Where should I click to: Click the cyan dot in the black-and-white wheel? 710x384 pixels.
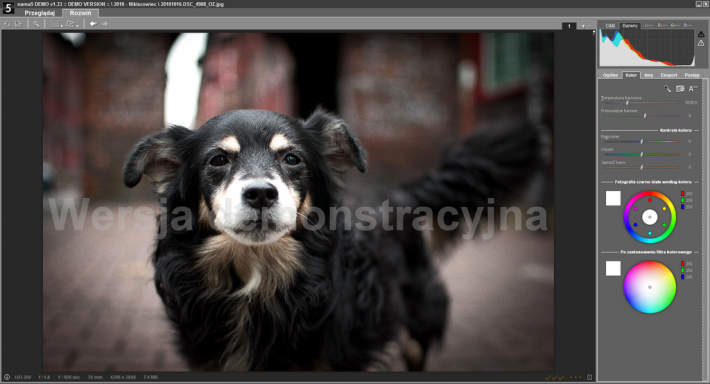point(650,234)
